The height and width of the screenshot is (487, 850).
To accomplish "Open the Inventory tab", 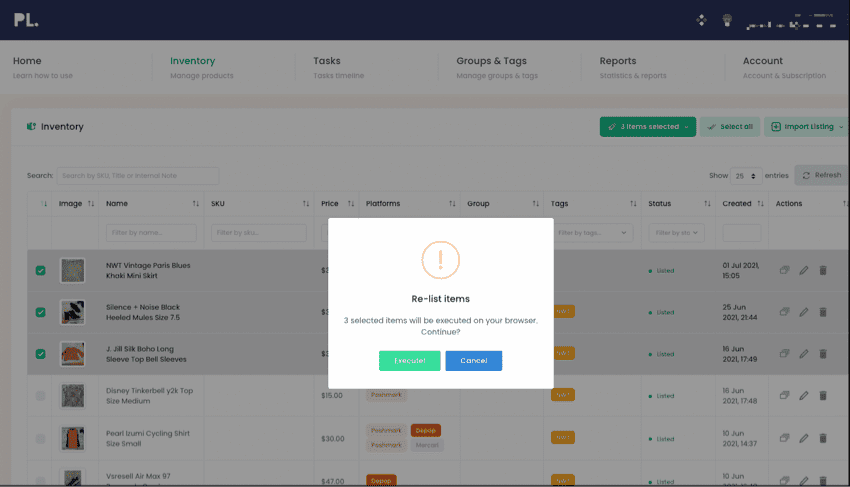I will pyautogui.click(x=202, y=67).
